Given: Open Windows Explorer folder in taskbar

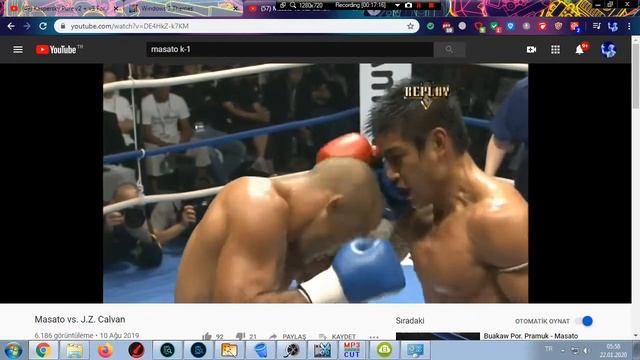Looking at the screenshot, I should click(74, 350).
